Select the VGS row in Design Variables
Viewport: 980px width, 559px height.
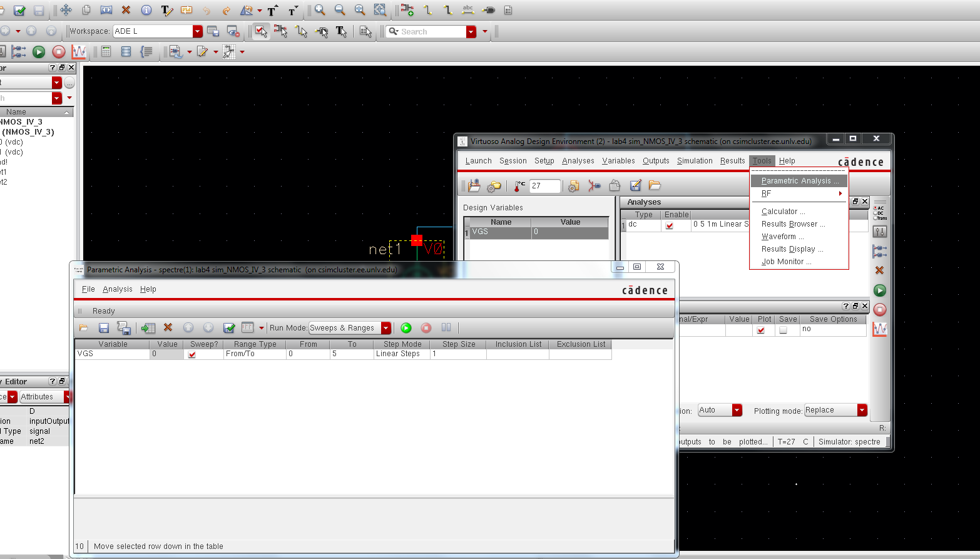pos(539,232)
